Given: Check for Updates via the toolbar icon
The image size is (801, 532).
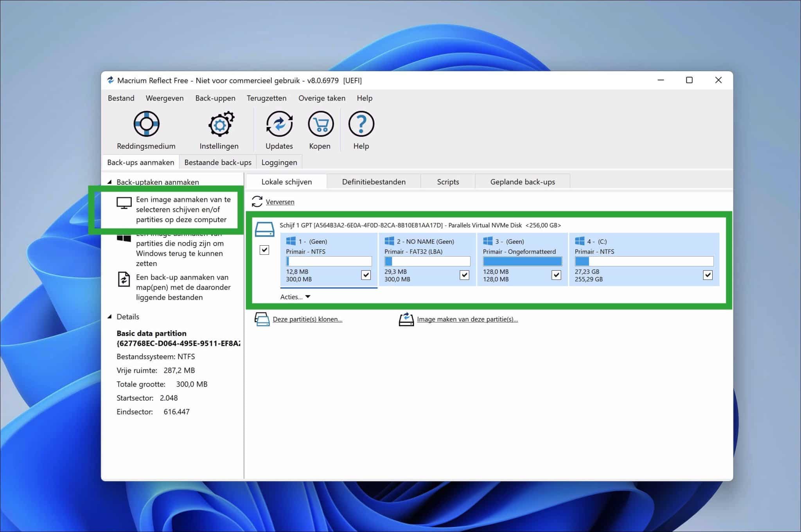Looking at the screenshot, I should click(279, 124).
